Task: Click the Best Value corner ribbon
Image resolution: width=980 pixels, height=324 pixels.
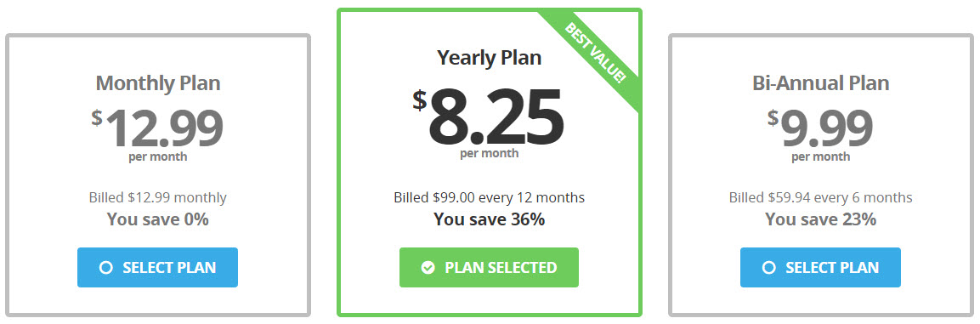Action: tap(594, 54)
